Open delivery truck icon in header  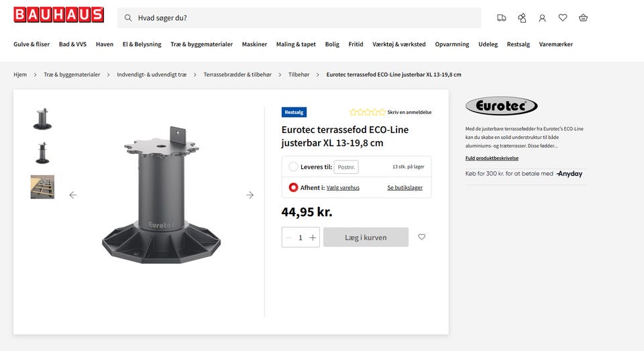coord(502,17)
